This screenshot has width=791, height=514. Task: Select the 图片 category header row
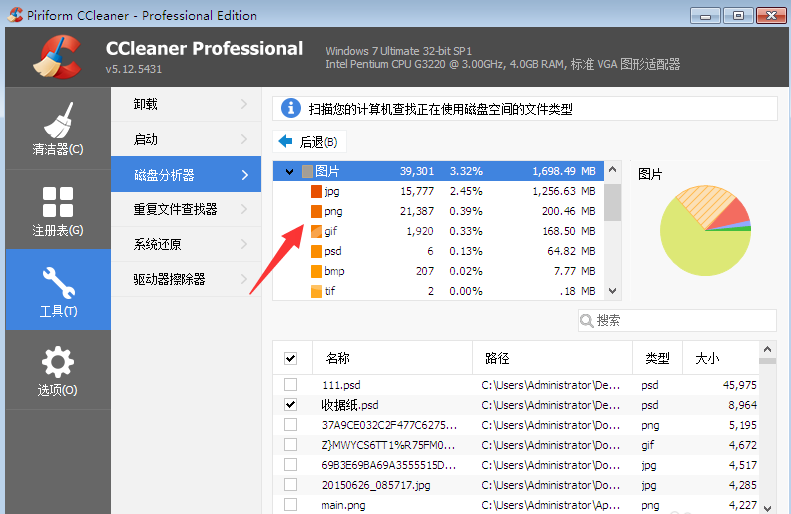(x=438, y=172)
